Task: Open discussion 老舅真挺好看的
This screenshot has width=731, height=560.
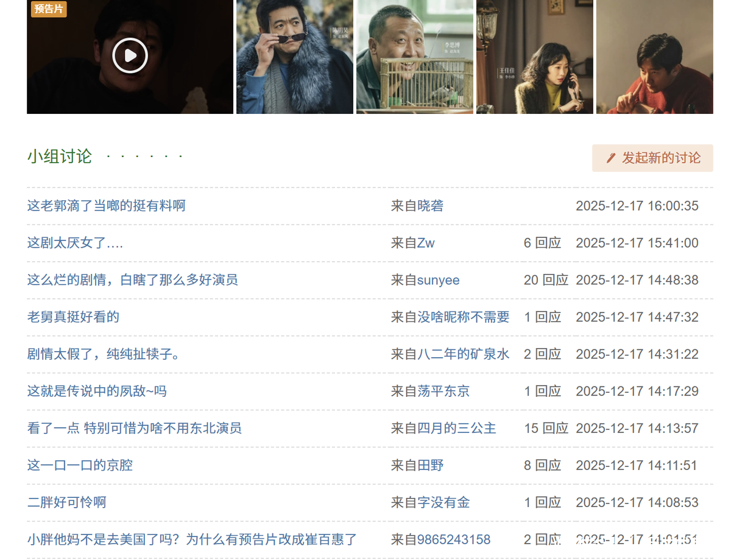Action: pyautogui.click(x=73, y=317)
